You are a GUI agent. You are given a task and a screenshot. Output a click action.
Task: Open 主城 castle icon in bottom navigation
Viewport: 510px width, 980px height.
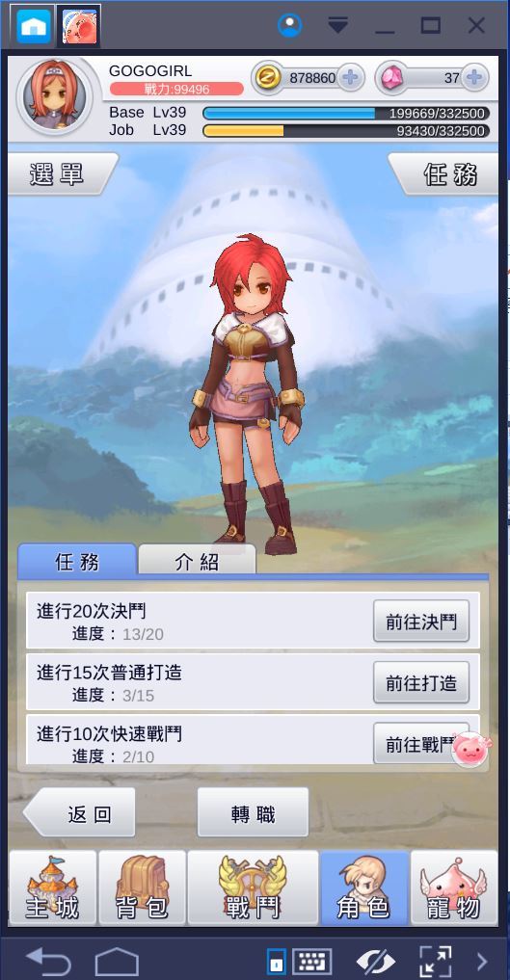[x=52, y=887]
